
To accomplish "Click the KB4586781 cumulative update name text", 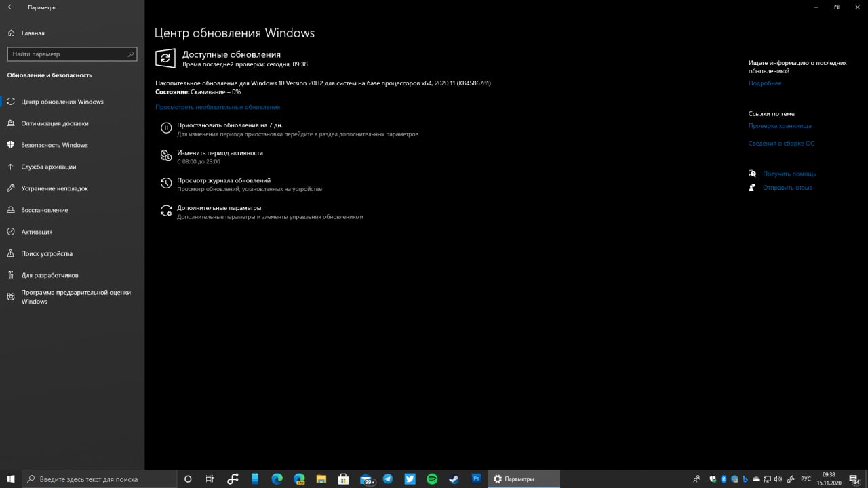I will click(x=323, y=83).
